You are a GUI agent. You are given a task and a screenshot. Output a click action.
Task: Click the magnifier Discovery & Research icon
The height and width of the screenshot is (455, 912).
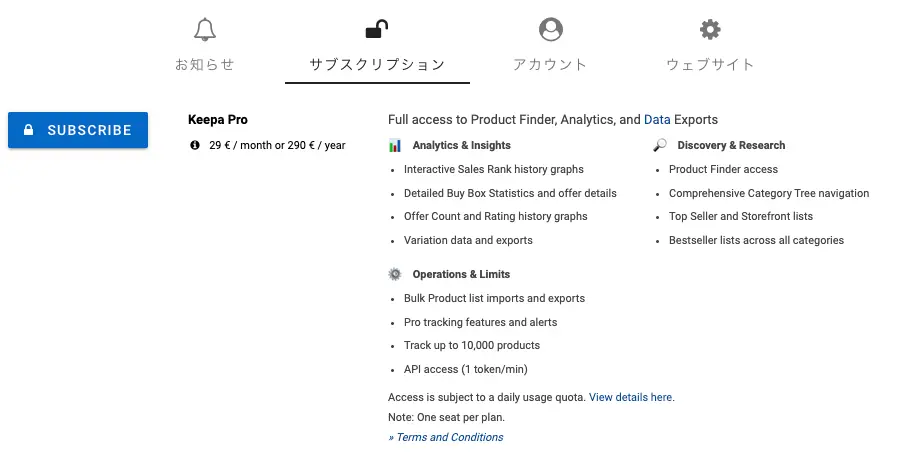660,145
